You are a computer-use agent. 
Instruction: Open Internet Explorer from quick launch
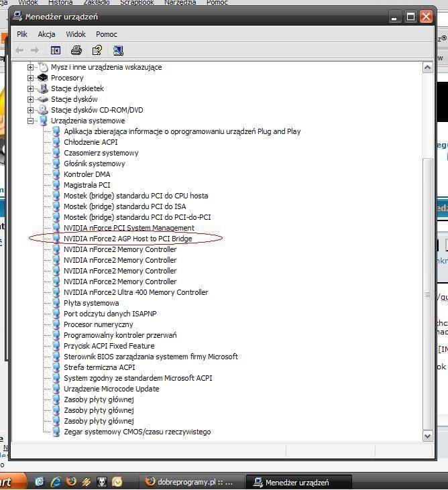(56, 481)
